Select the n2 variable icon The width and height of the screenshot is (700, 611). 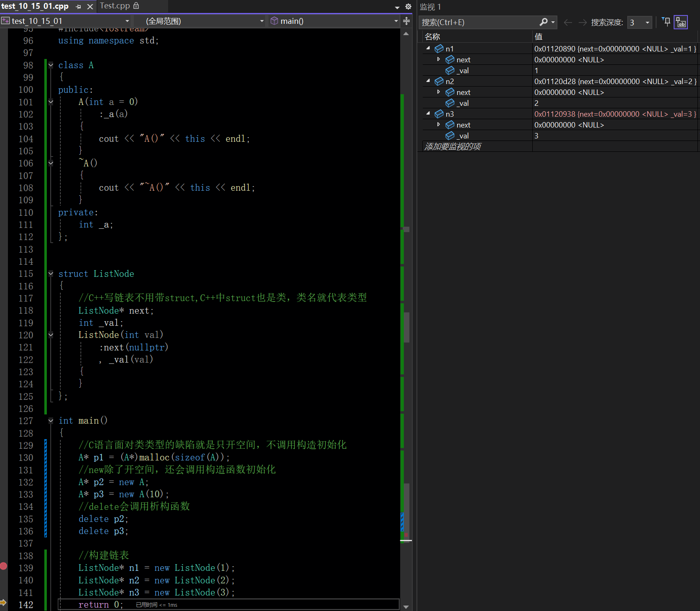439,82
